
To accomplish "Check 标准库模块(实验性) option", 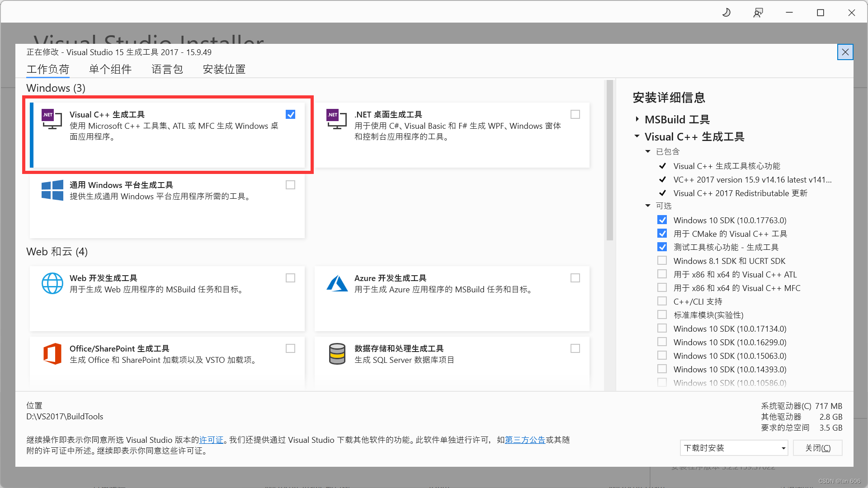I will 662,315.
